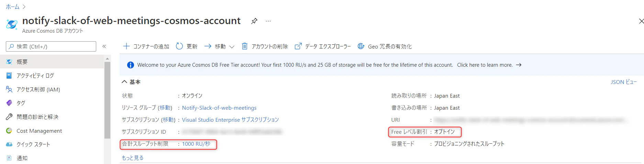Open JSON ビュー link
Viewport: 644px width, 164px height.
click(624, 82)
